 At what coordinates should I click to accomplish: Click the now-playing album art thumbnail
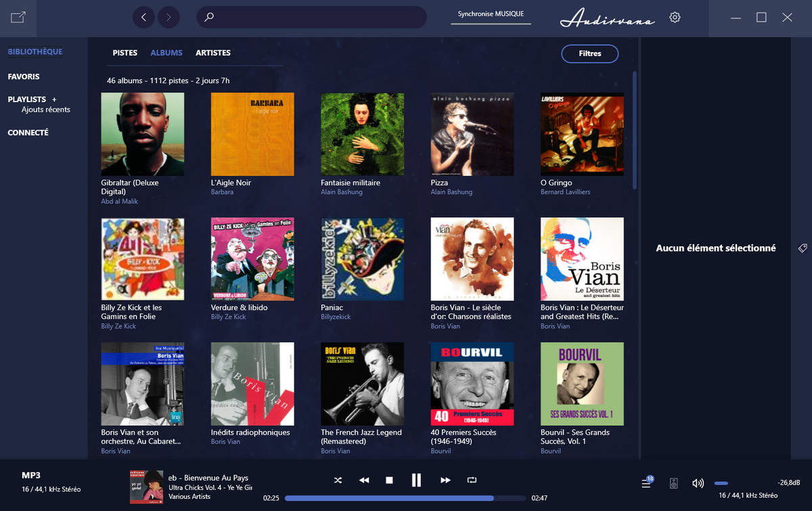(x=146, y=487)
